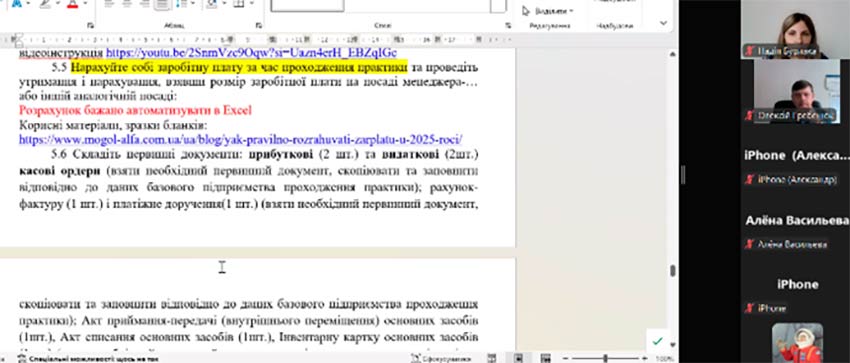
Task: Select the male participant's video tile
Action: coord(795,91)
